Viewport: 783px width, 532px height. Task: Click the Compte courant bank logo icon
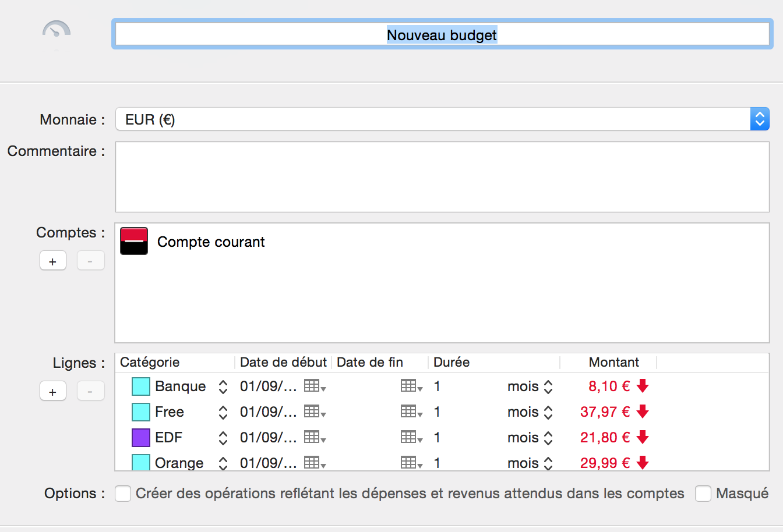click(134, 241)
